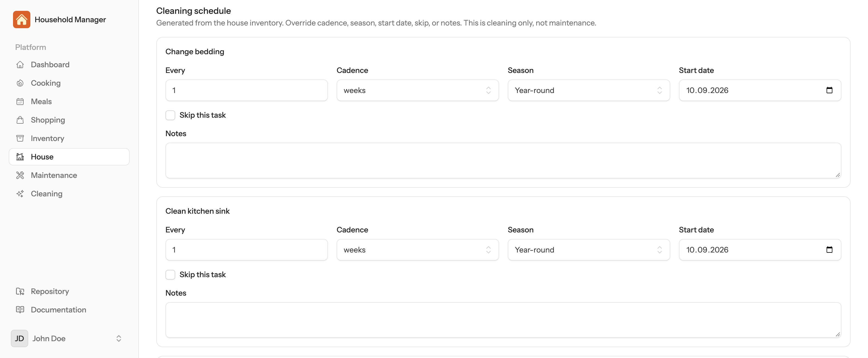Click the Maintenance tools icon
The width and height of the screenshot is (868, 358).
point(20,175)
